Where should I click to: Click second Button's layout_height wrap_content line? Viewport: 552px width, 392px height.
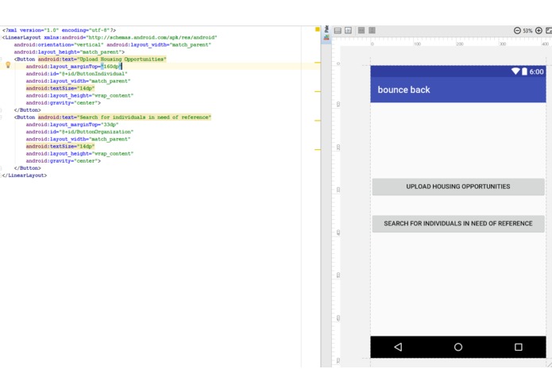click(79, 154)
